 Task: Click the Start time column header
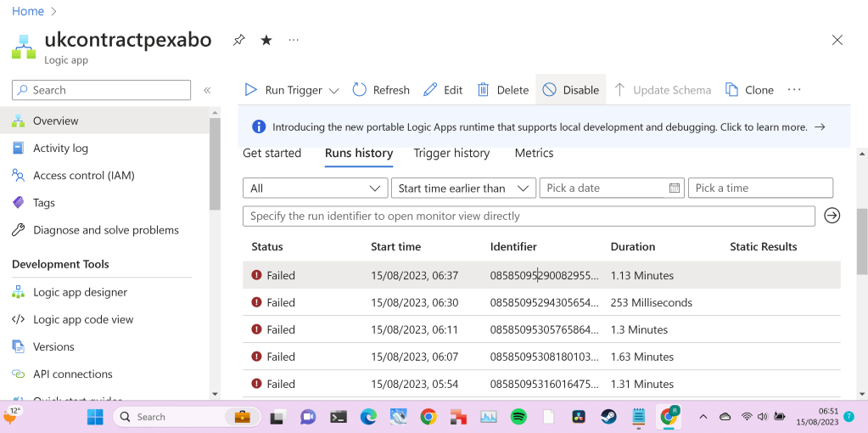(395, 247)
